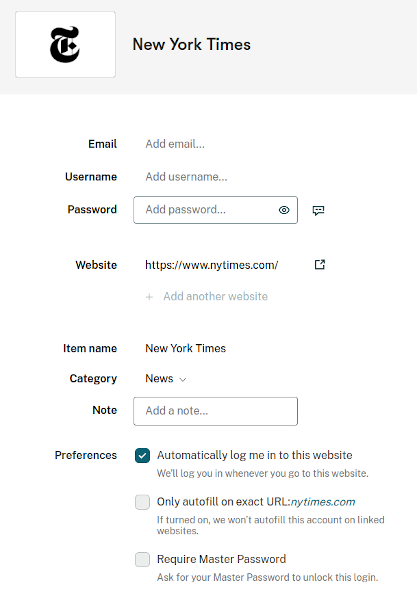Click the nytimes.com italic link
This screenshot has width=417, height=600.
323,502
